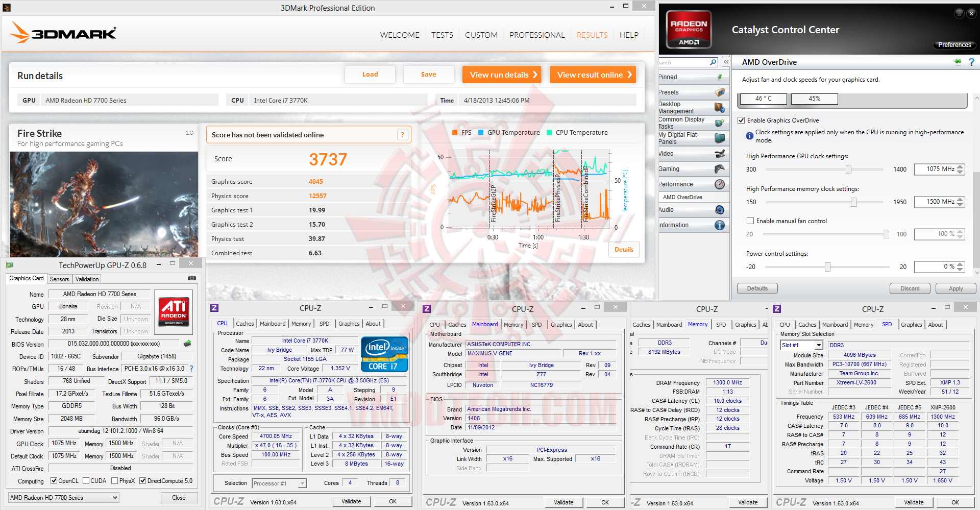
Task: Open the GPU-Z graphics card selection dropdown
Action: coord(64,498)
